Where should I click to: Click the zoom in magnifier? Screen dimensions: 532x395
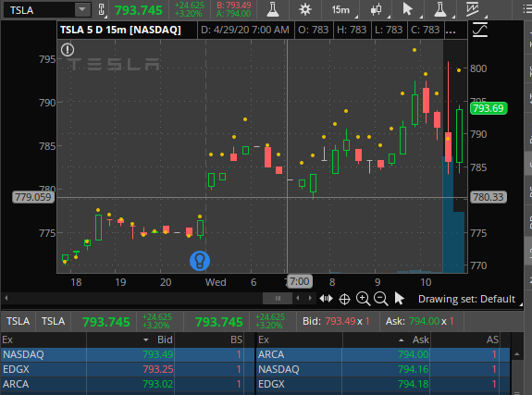click(363, 299)
